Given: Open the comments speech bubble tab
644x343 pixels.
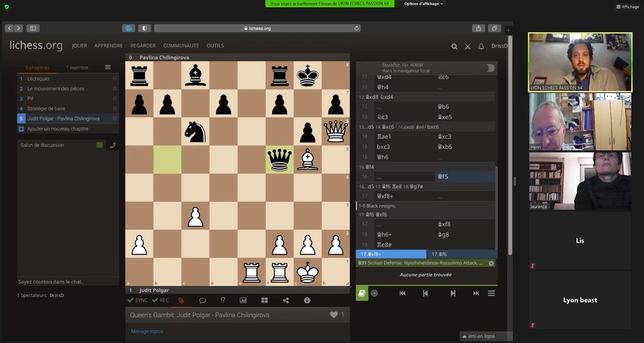Looking at the screenshot, I should (203, 301).
